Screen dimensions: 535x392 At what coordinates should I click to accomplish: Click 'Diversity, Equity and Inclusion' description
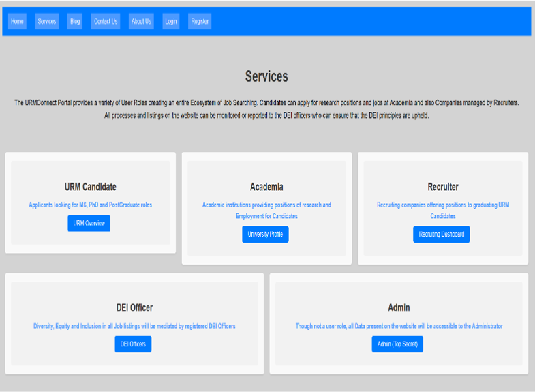tap(134, 326)
